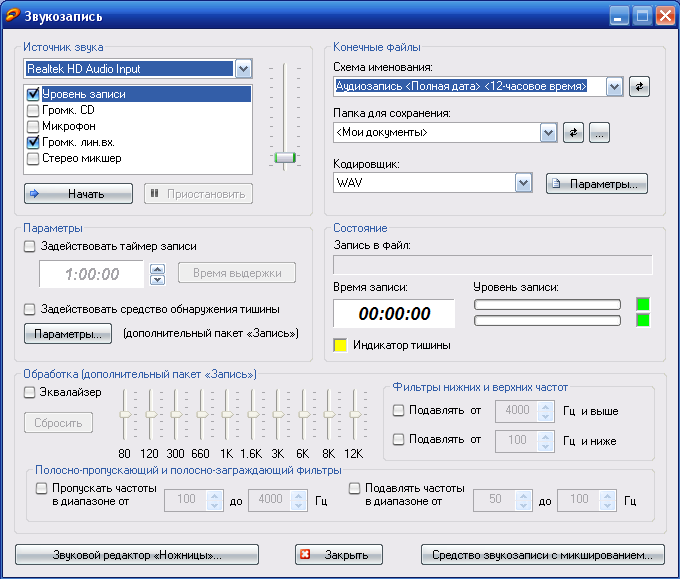Enable the Микрофон checkbox
The height and width of the screenshot is (579, 680).
33,127
